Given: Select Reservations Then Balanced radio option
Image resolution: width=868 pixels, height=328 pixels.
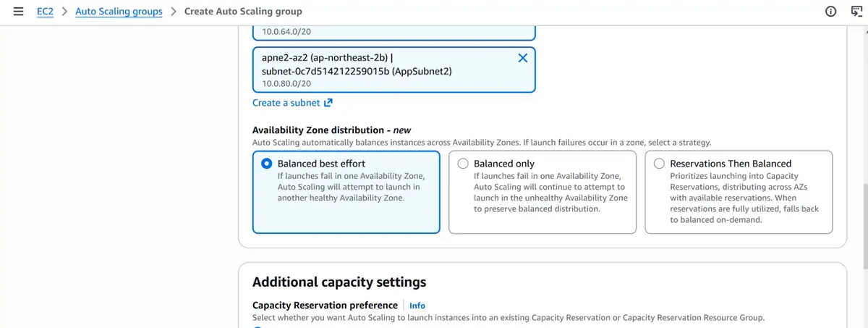Looking at the screenshot, I should [659, 164].
